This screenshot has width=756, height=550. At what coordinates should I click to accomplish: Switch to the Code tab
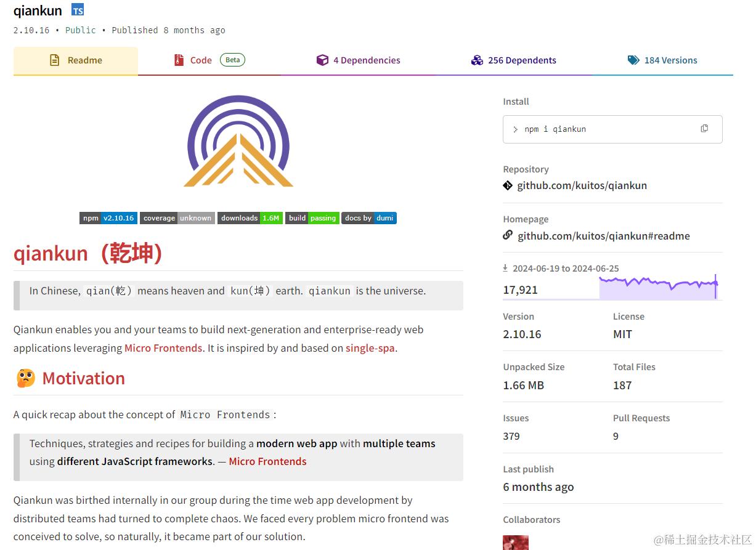click(209, 60)
